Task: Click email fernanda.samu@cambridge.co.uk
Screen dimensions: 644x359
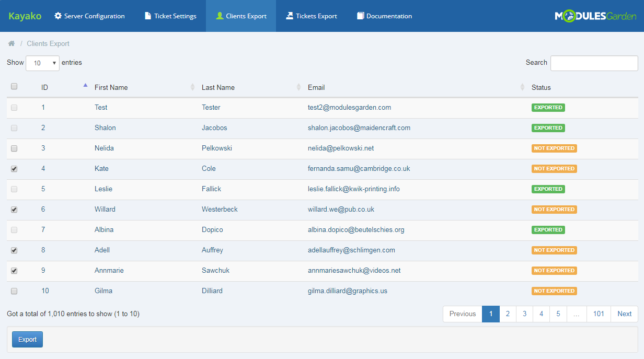Action: pos(359,169)
